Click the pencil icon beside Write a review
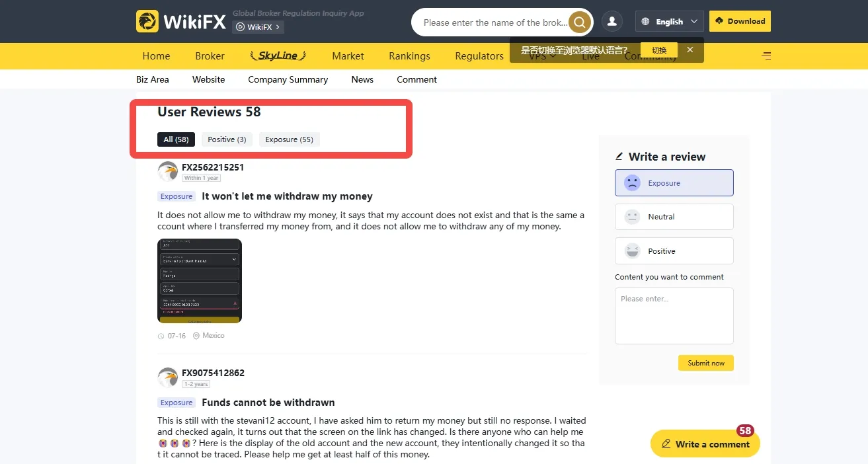The height and width of the screenshot is (464, 868). (x=619, y=157)
